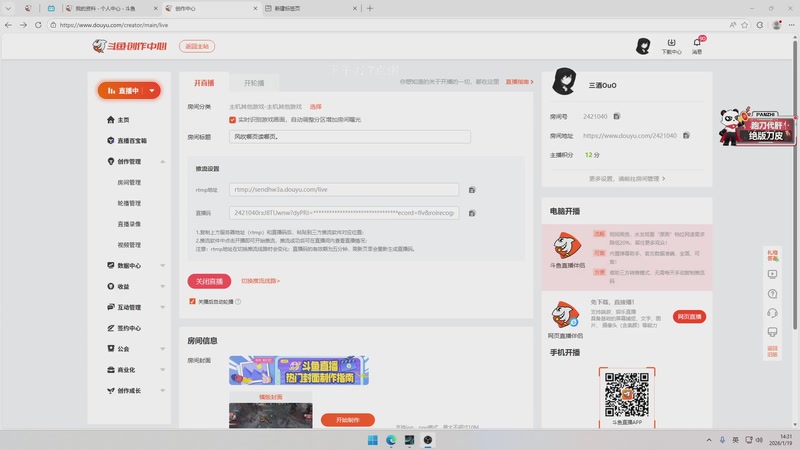Open 轮播管理 in the sidebar

[129, 203]
